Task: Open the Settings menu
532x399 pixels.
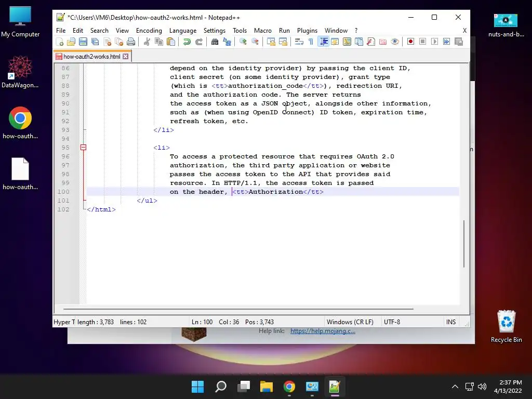Action: pyautogui.click(x=214, y=31)
